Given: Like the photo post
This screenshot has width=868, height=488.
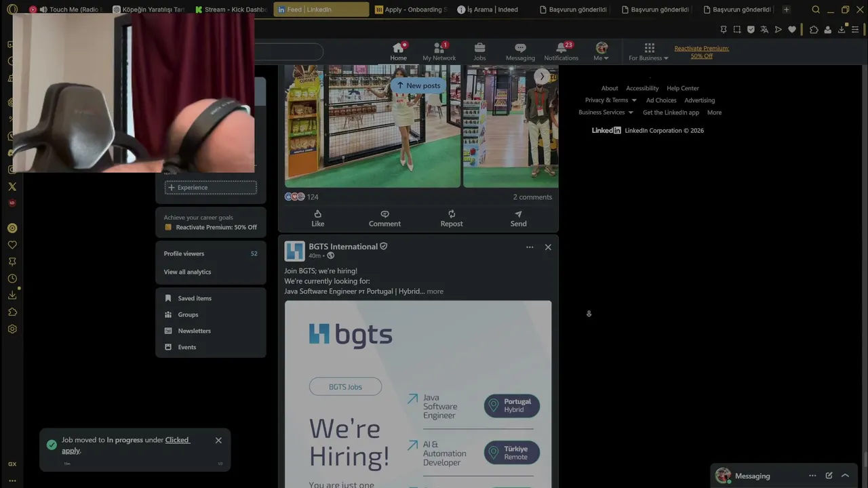Looking at the screenshot, I should [x=318, y=218].
